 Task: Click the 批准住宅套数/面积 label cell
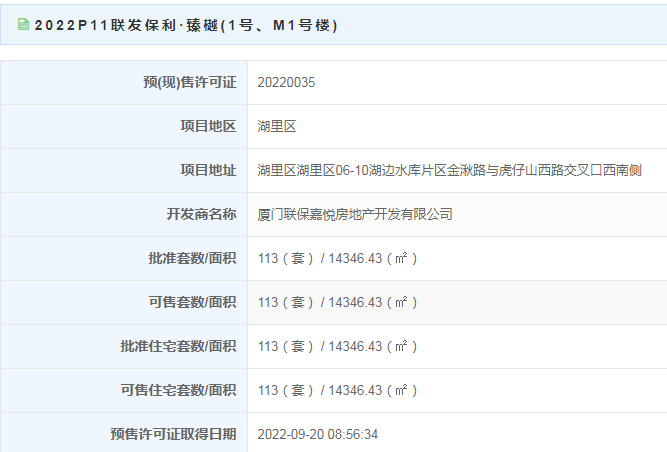[124, 346]
